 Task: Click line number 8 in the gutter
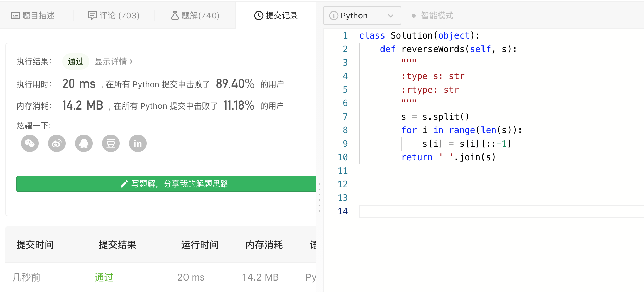pyautogui.click(x=345, y=130)
